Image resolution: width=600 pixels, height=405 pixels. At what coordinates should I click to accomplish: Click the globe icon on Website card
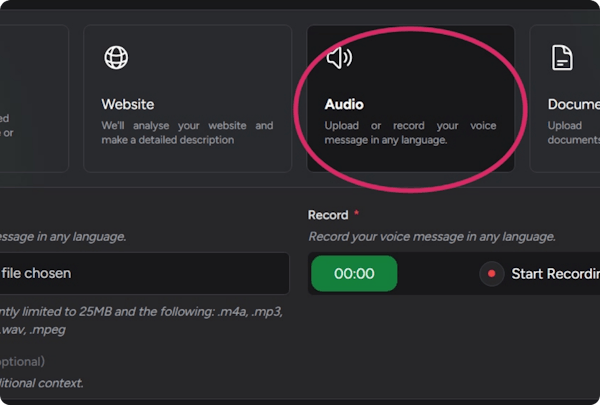(116, 58)
